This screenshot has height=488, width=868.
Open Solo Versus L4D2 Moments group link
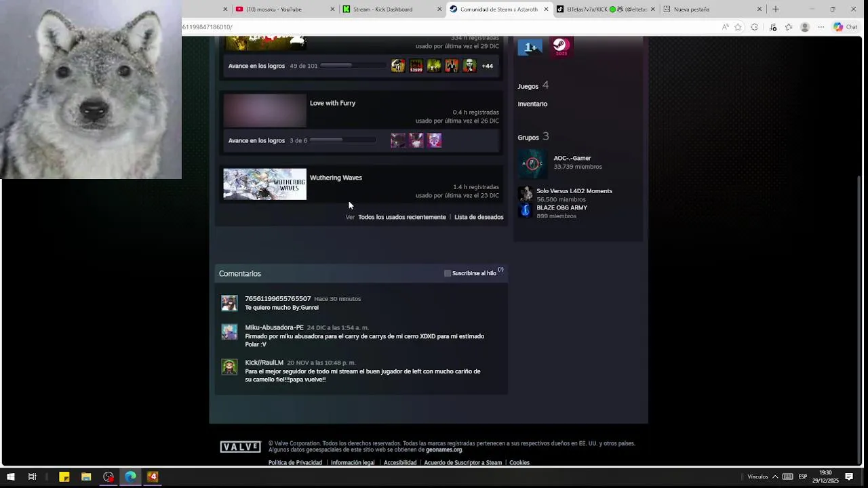click(574, 191)
